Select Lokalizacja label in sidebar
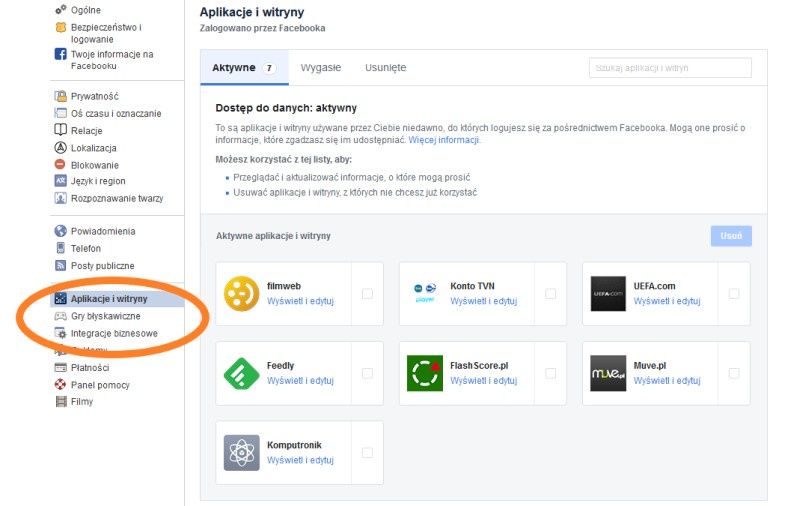 tap(93, 147)
